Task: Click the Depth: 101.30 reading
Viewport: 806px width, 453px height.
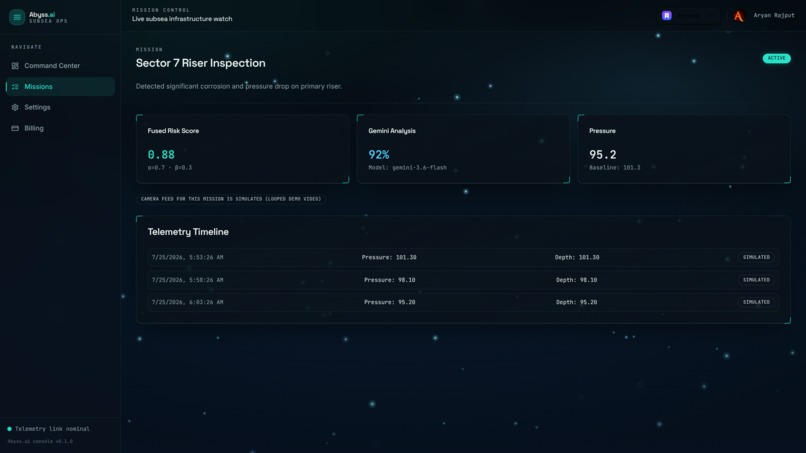Action: (577, 257)
